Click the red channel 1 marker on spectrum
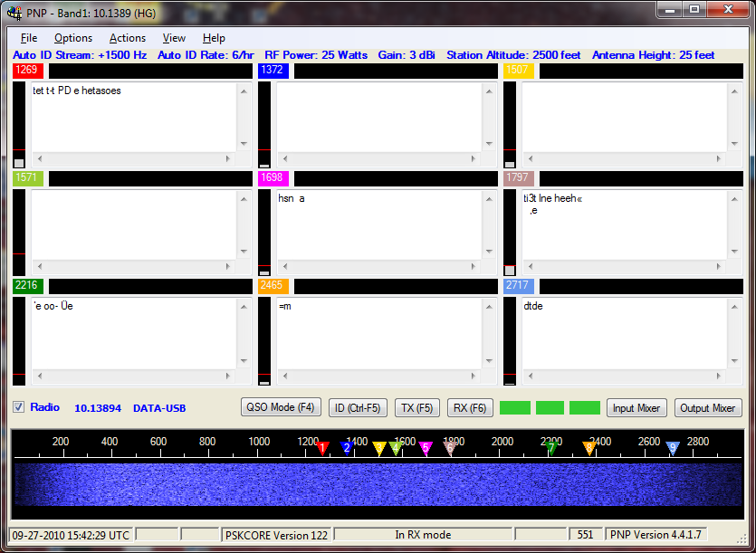This screenshot has width=756, height=553. (x=322, y=448)
